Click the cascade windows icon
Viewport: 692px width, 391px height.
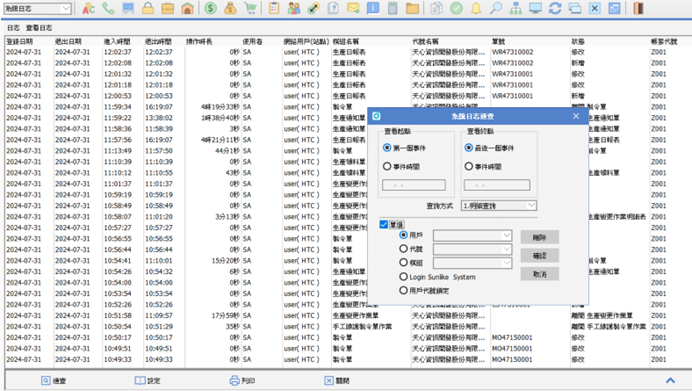(x=575, y=8)
